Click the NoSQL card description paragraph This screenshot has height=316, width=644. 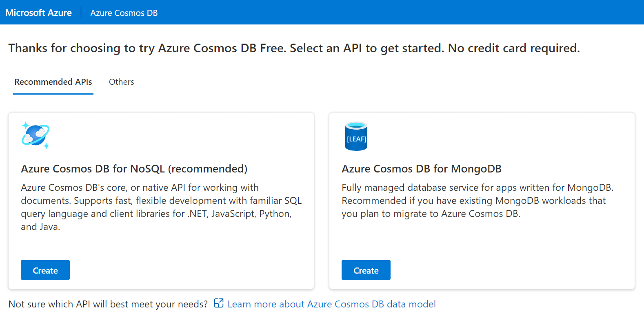(161, 207)
